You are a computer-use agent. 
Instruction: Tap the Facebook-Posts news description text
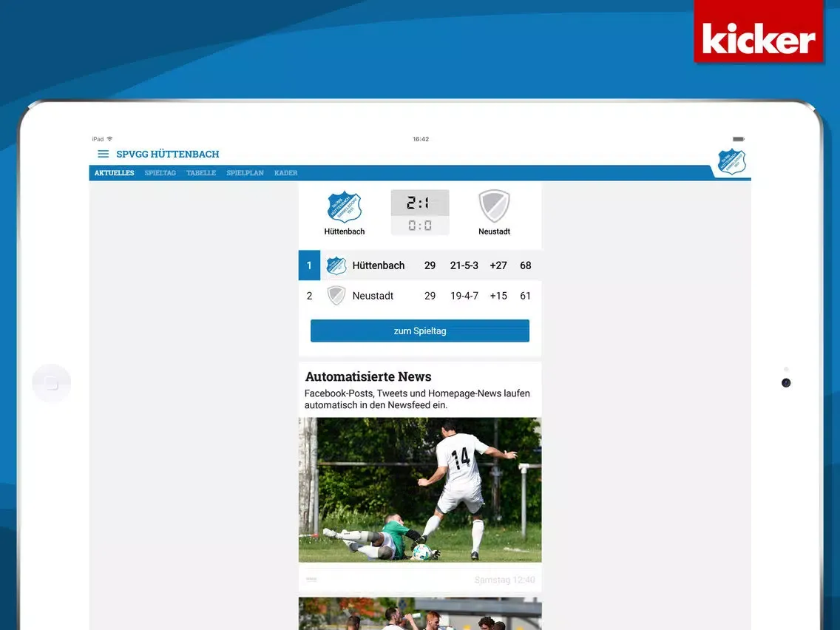click(x=417, y=399)
